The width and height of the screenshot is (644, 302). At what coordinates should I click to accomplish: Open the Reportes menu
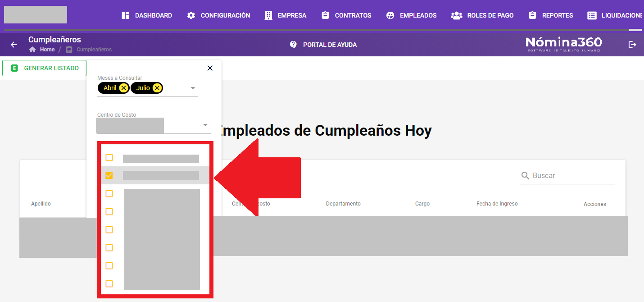(x=551, y=15)
